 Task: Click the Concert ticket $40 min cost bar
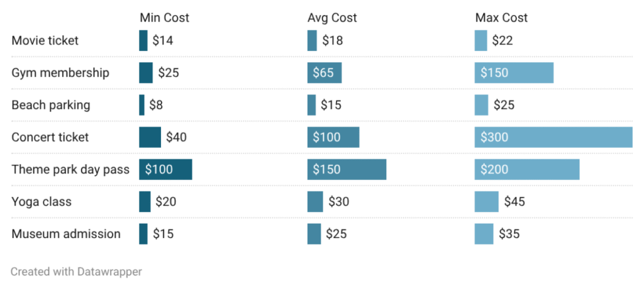pos(150,137)
